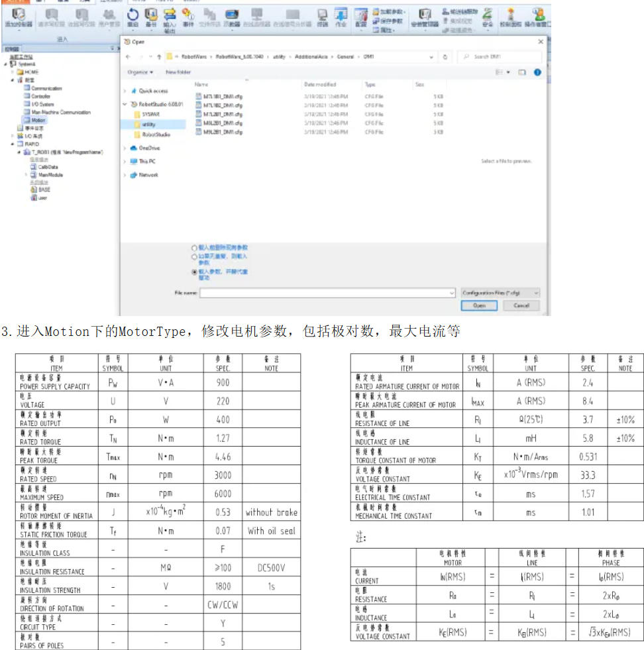Select the utility folder in sidebar
The width and height of the screenshot is (644, 650).
pyautogui.click(x=148, y=124)
